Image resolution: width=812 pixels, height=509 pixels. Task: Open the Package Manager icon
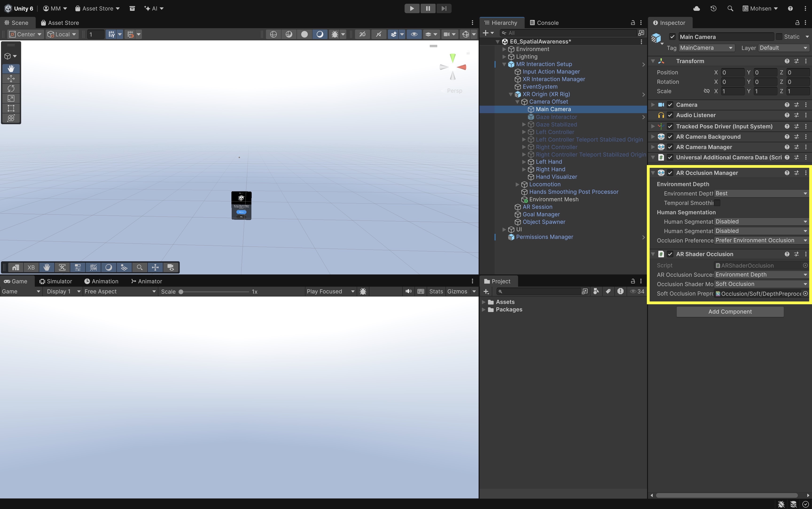(132, 8)
